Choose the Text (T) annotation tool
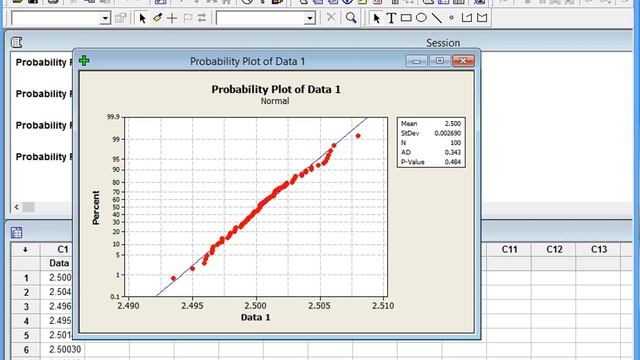The height and width of the screenshot is (360, 640). (x=391, y=18)
